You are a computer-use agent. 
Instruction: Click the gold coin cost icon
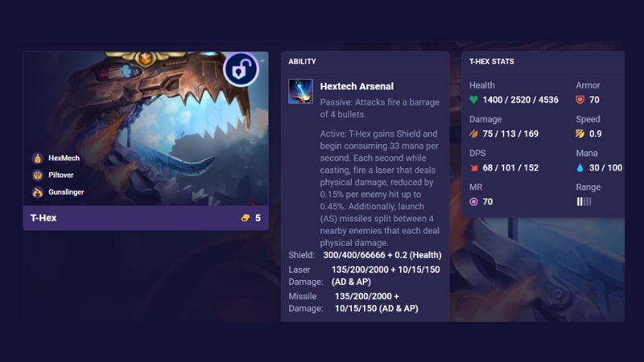(x=246, y=218)
